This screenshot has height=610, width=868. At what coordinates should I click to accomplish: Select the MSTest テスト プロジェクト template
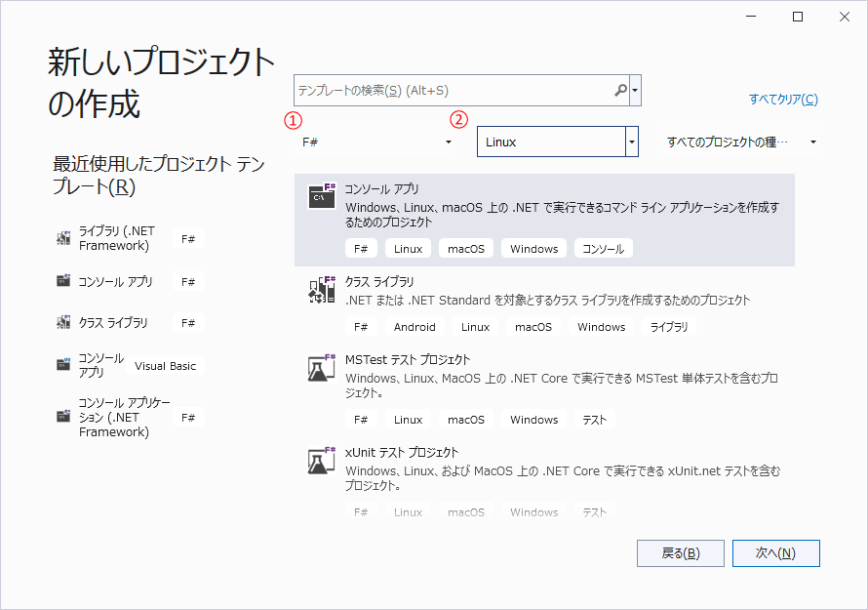click(408, 360)
